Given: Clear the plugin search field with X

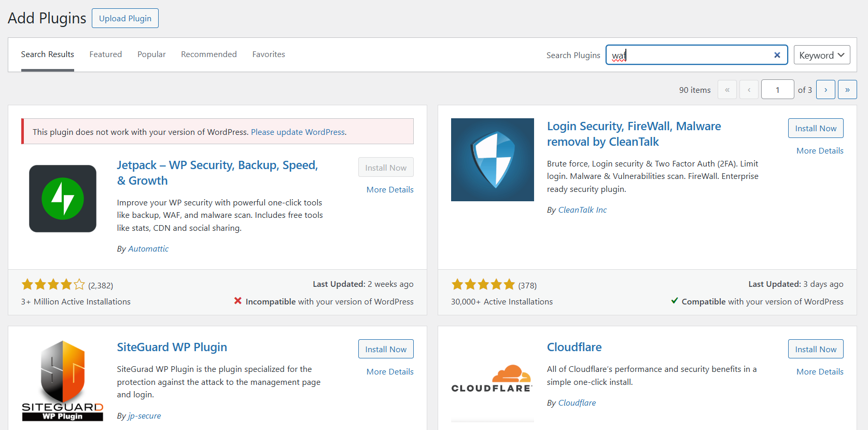Looking at the screenshot, I should coord(777,55).
